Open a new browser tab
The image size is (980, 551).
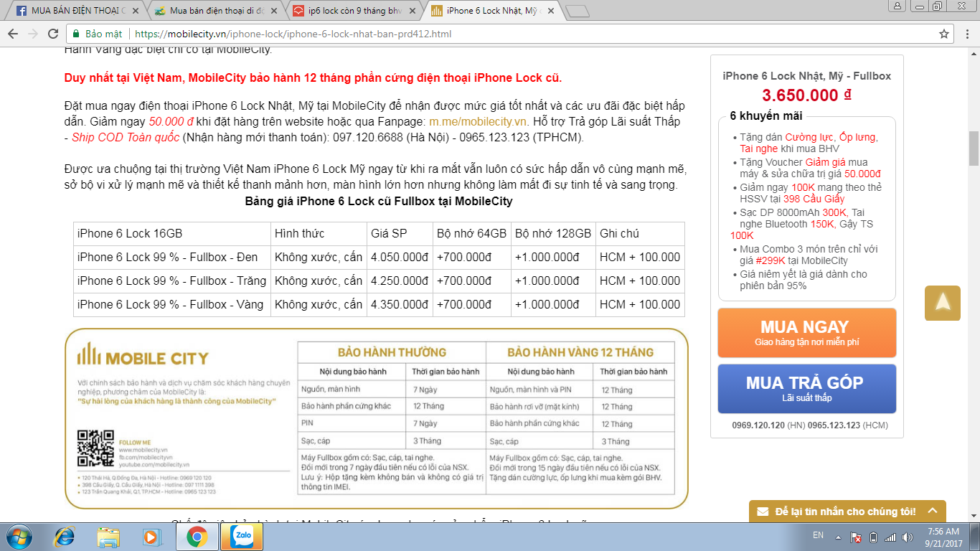578,11
